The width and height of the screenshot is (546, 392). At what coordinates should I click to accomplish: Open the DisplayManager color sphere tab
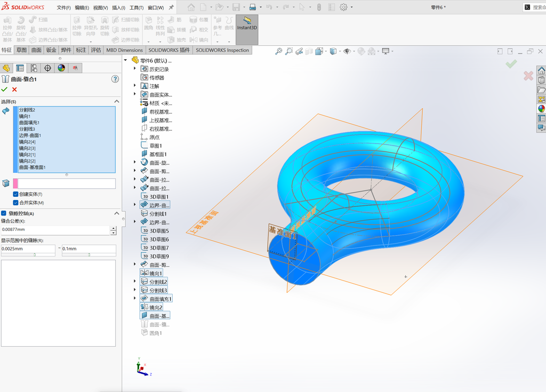[x=61, y=68]
